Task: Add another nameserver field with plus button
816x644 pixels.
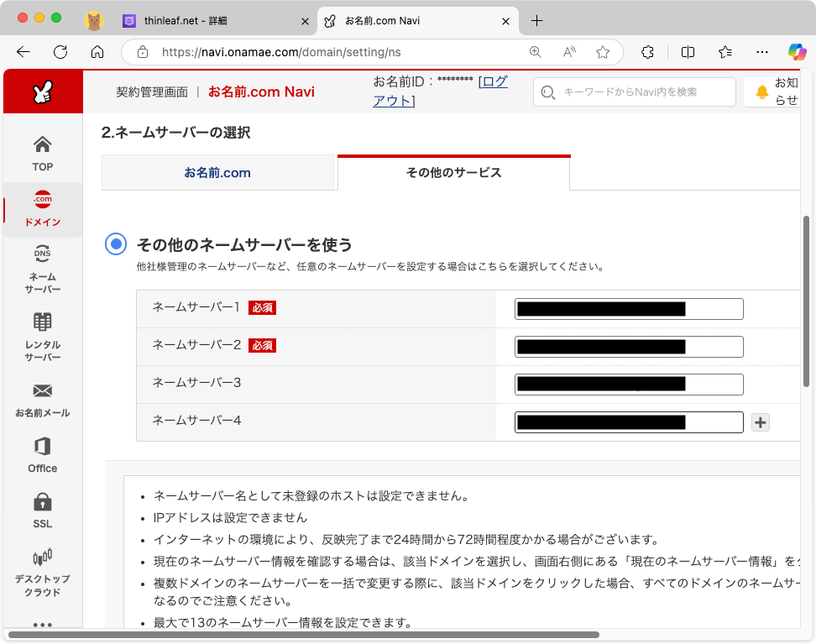Action: pyautogui.click(x=761, y=422)
